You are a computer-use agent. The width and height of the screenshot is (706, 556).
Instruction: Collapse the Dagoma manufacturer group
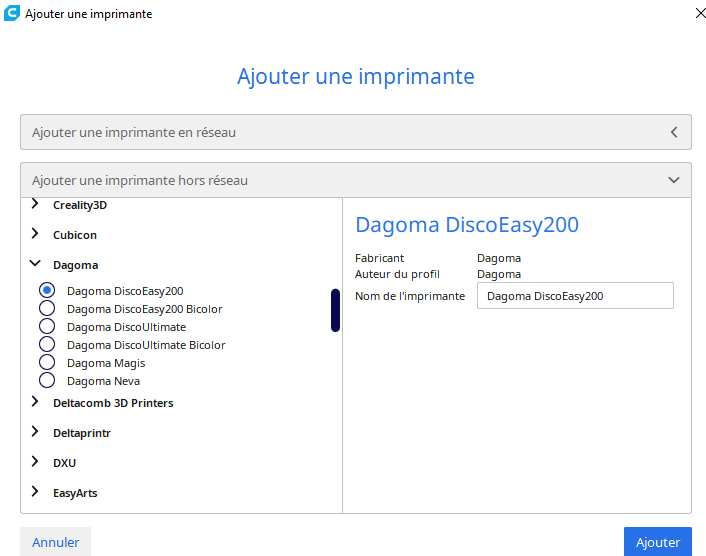pyautogui.click(x=35, y=263)
